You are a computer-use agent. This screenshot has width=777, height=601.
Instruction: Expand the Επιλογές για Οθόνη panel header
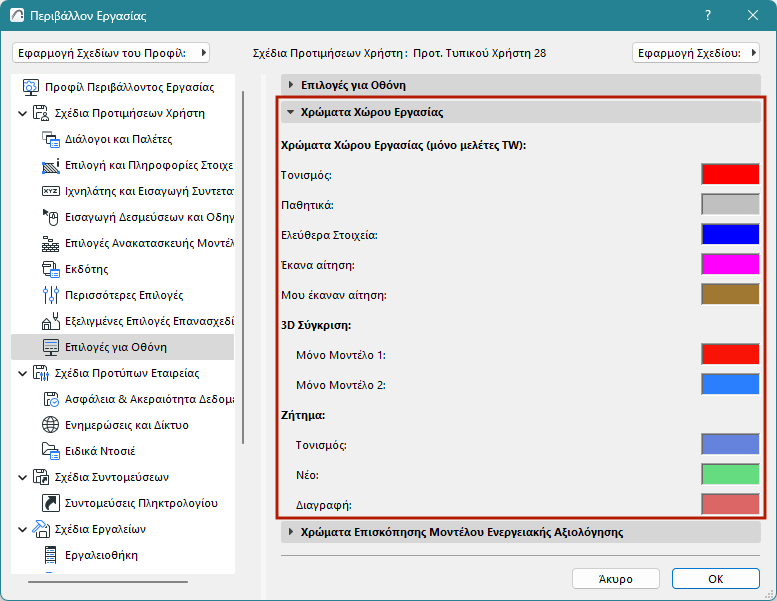[521, 85]
